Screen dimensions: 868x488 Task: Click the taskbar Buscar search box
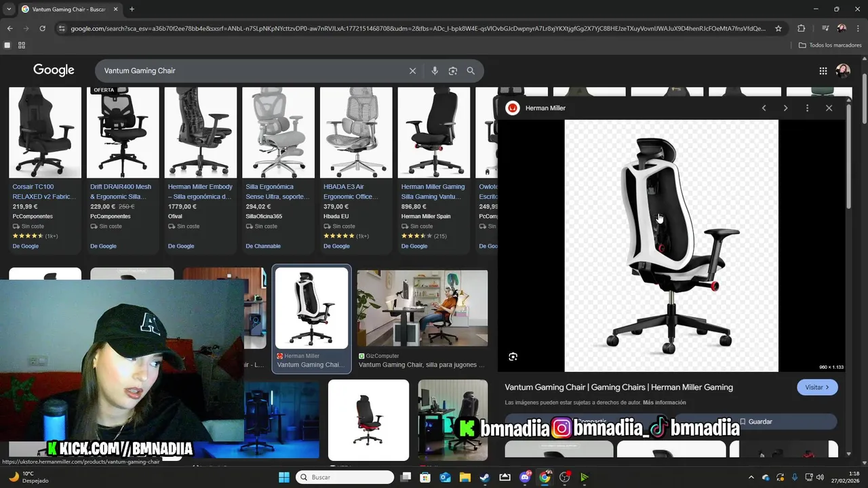[344, 477]
